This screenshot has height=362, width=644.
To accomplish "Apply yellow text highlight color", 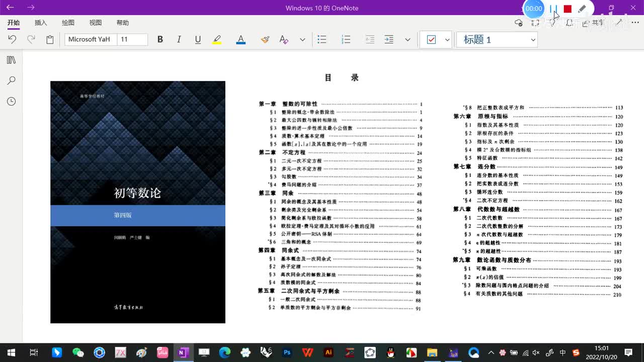I will coord(217,39).
